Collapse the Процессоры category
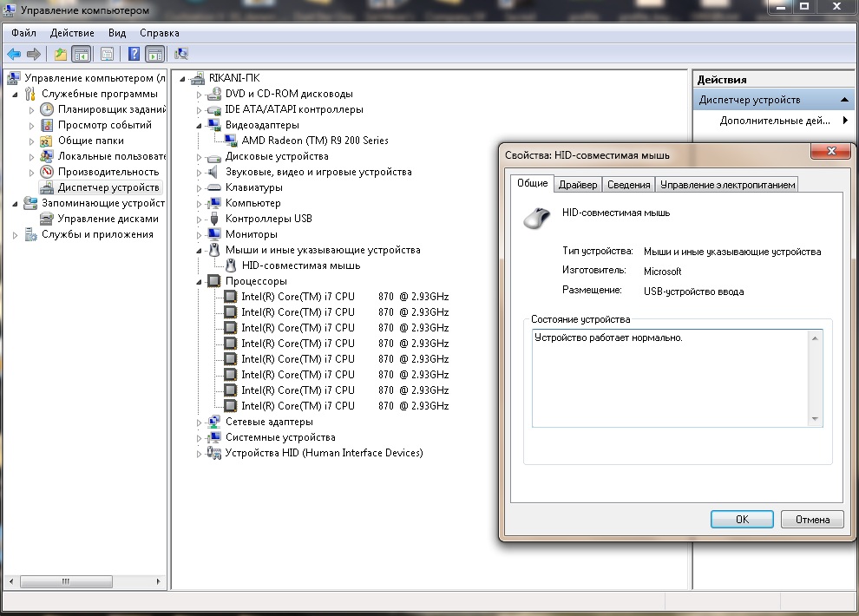This screenshot has height=616, width=859. click(x=199, y=281)
